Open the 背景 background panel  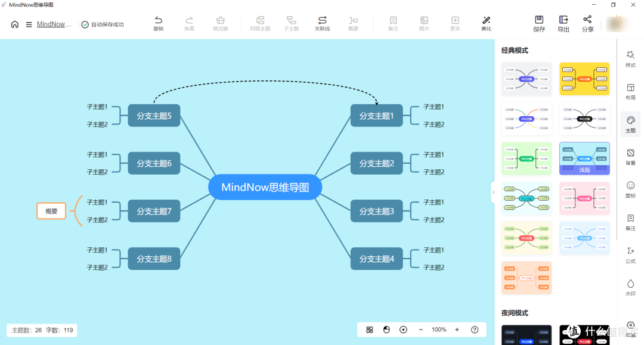pyautogui.click(x=630, y=157)
